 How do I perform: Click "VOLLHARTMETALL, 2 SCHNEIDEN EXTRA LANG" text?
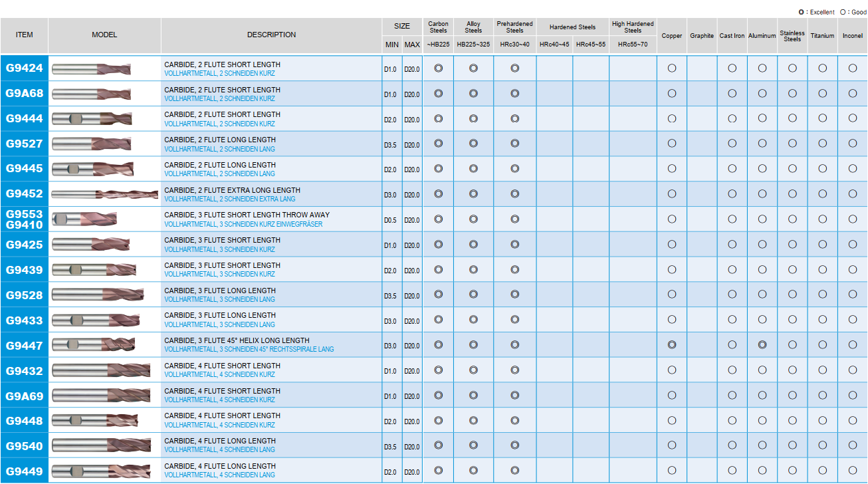coord(230,199)
